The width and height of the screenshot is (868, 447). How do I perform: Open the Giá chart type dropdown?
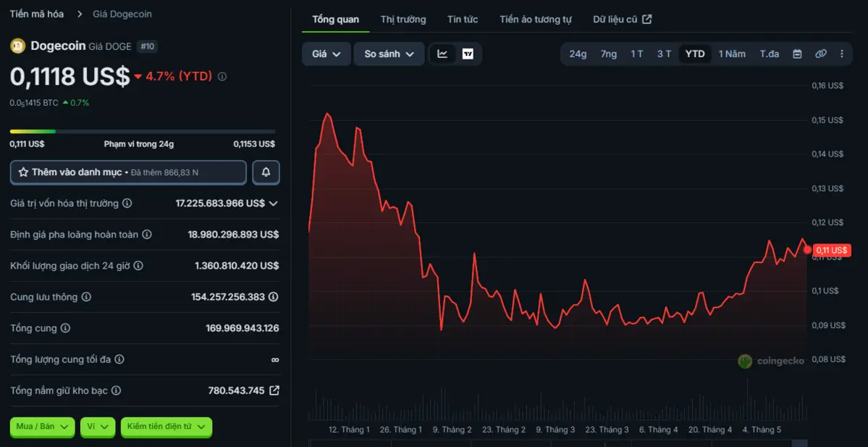tap(326, 54)
